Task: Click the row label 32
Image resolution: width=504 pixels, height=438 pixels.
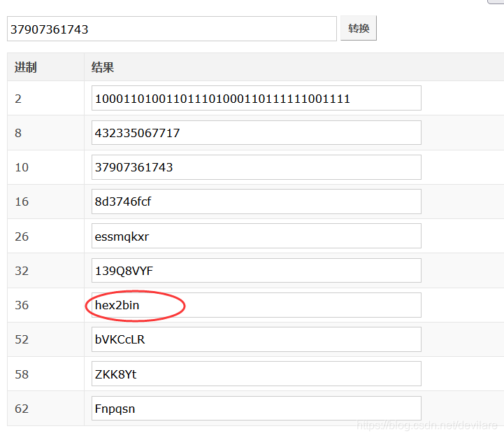Action: click(x=22, y=271)
